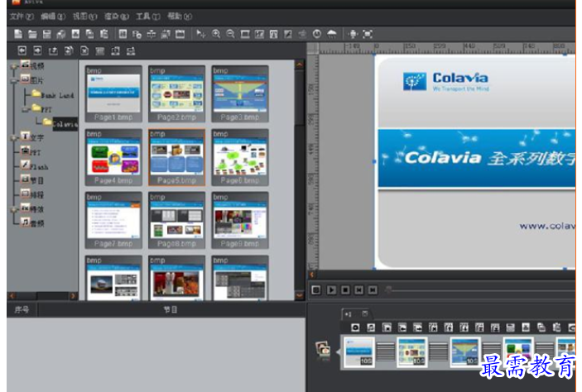Select the Bank Land folder

click(x=53, y=95)
